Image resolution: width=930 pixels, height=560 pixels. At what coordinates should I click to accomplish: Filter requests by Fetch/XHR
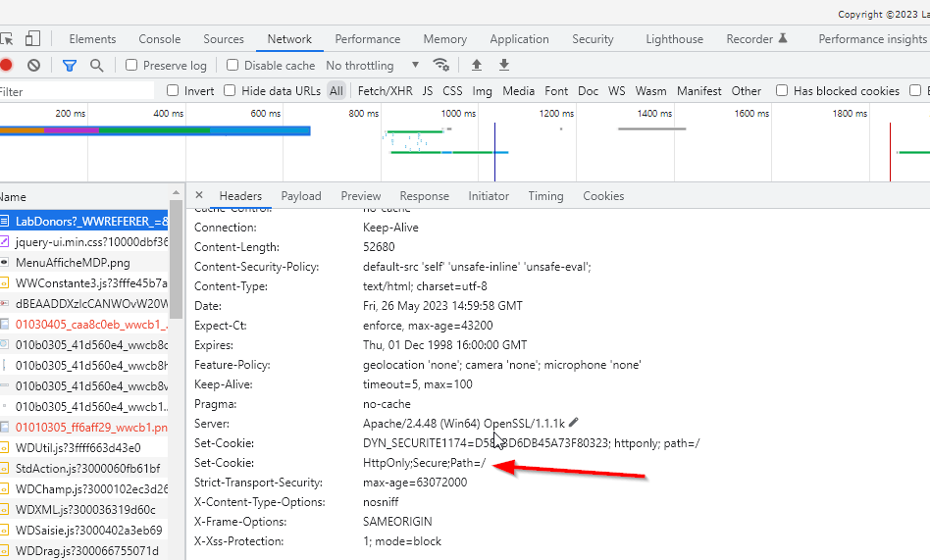385,91
